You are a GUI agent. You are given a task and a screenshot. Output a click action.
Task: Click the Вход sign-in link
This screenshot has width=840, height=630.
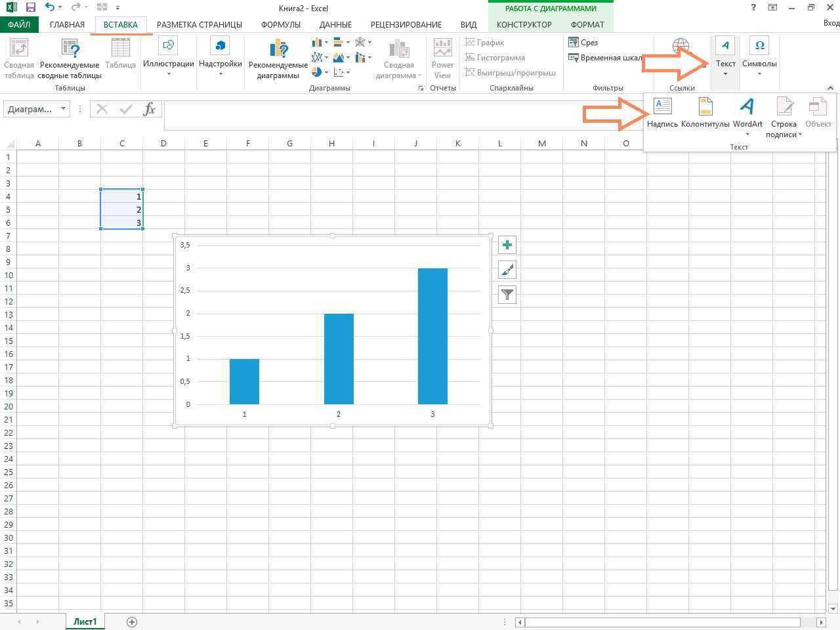point(831,24)
